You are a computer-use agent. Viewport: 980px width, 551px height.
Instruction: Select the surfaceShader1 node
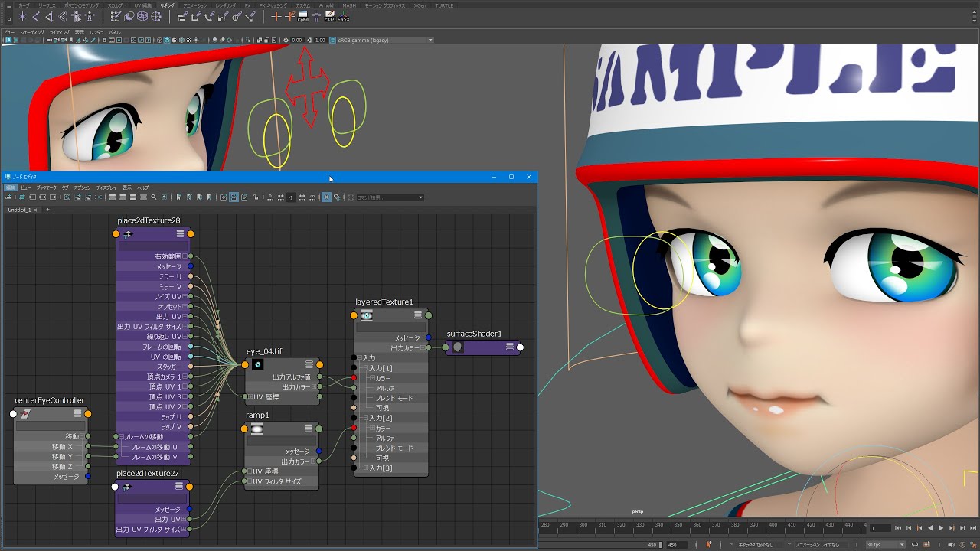click(x=482, y=347)
